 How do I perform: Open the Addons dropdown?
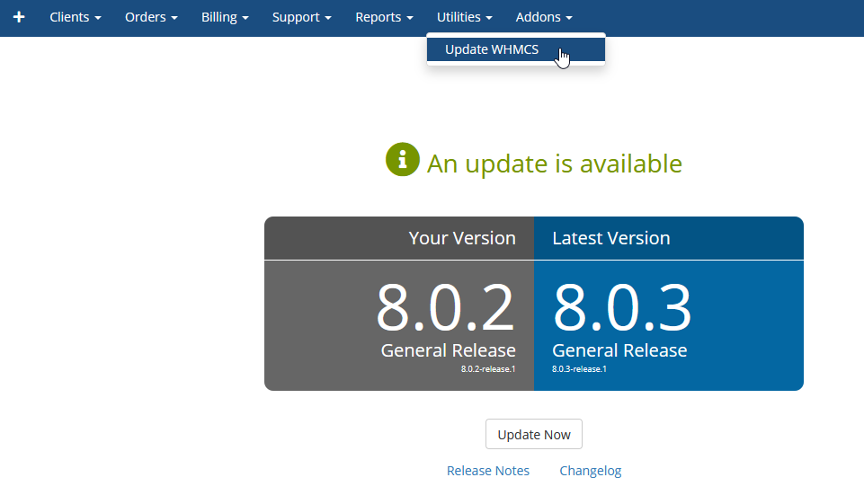pos(544,17)
